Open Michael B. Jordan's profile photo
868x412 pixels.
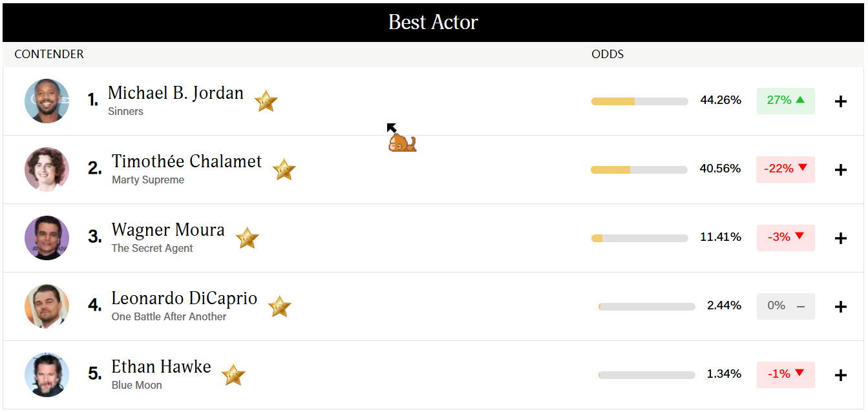pos(47,101)
